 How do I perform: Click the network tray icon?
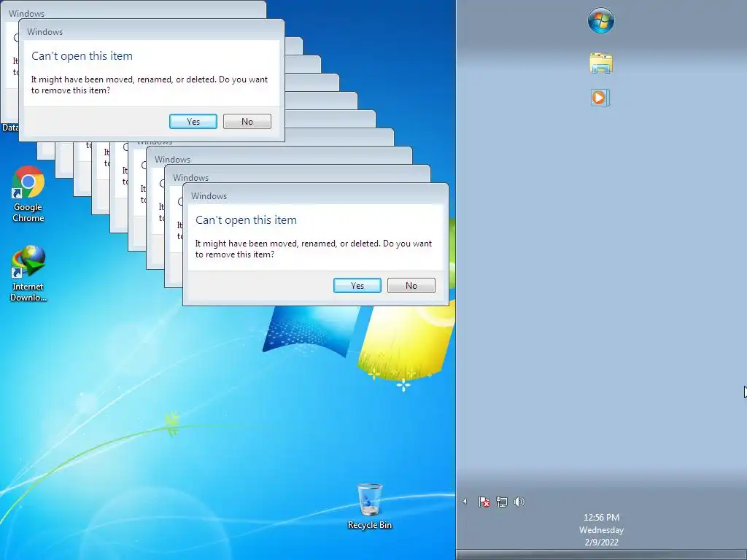click(502, 502)
